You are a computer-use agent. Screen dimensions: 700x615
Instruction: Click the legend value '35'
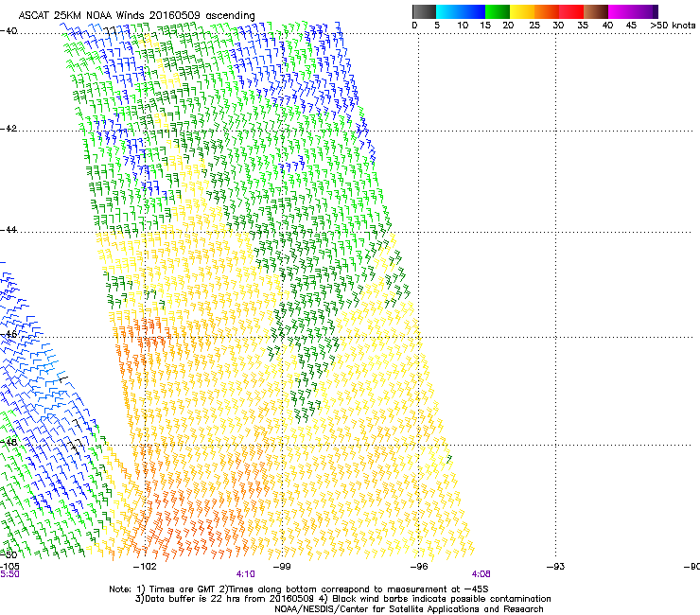pos(583,26)
